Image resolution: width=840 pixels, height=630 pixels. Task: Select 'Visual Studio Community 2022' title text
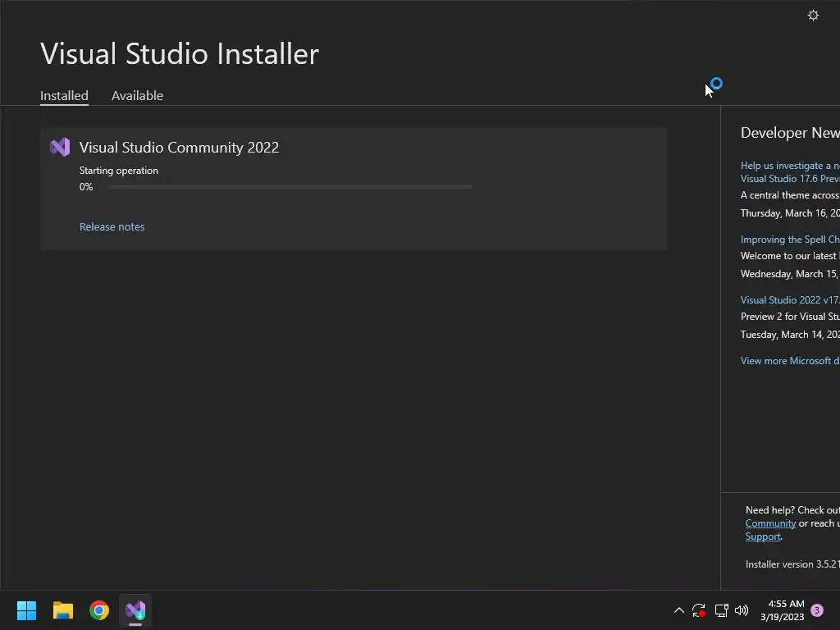[179, 148]
